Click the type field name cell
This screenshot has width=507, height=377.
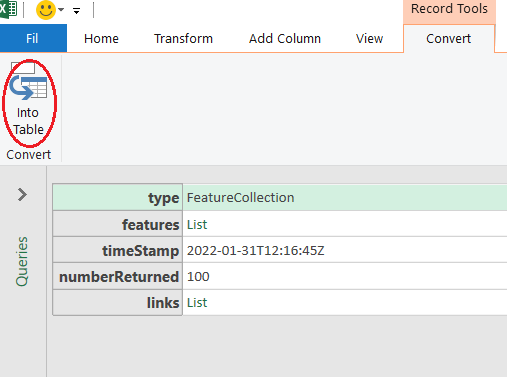(118, 197)
